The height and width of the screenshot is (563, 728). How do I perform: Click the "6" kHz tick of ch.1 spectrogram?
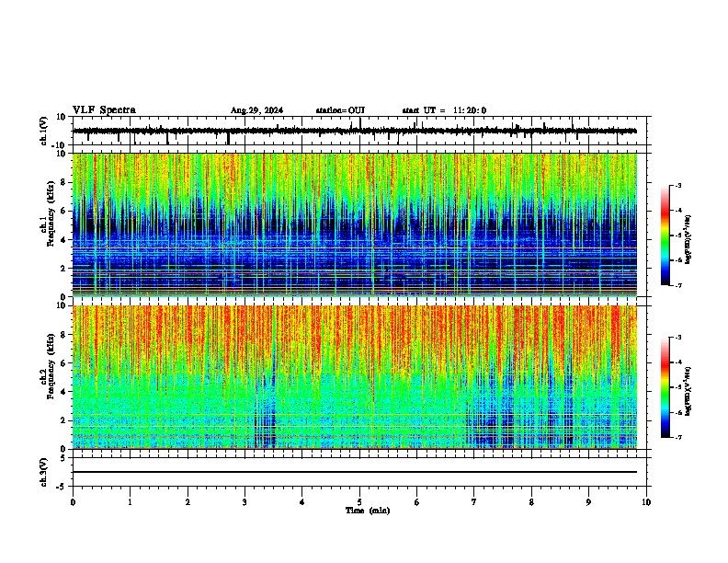pyautogui.click(x=63, y=211)
